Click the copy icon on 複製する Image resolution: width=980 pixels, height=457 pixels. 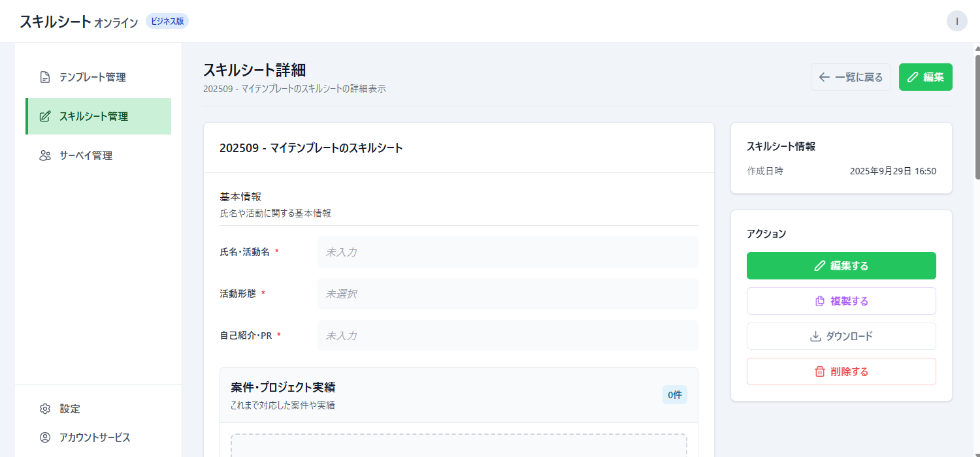pos(820,301)
